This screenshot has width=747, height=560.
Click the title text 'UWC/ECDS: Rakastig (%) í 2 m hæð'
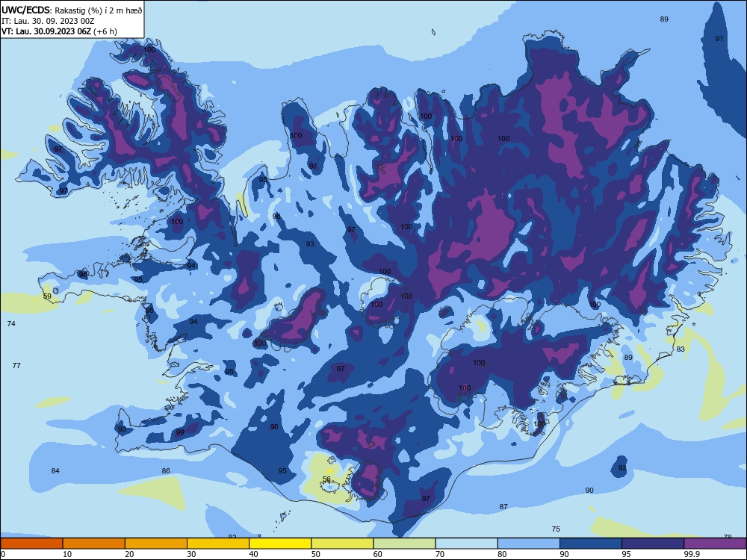tap(72, 10)
